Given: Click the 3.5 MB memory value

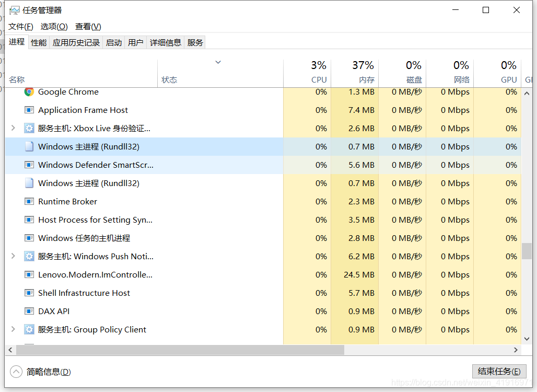Looking at the screenshot, I should [361, 220].
